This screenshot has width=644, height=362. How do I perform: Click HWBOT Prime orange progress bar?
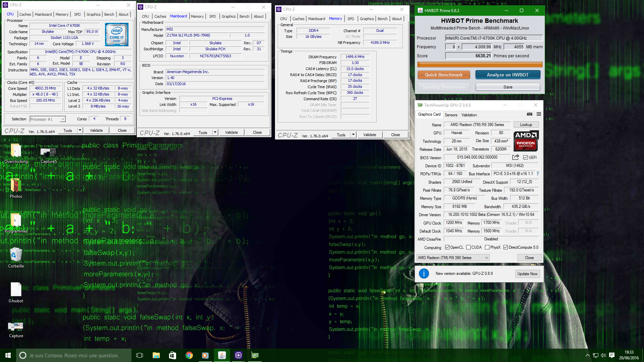(x=480, y=65)
